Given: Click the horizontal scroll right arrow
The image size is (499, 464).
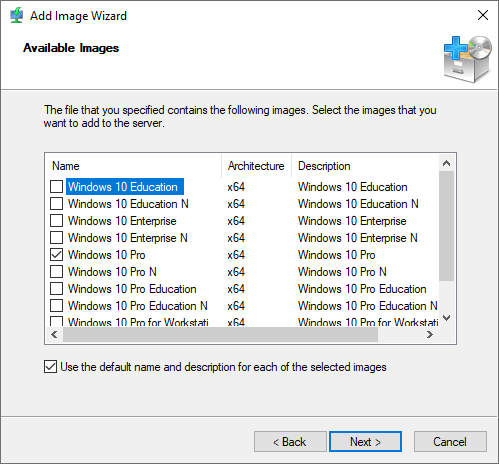Looking at the screenshot, I should pos(430,334).
